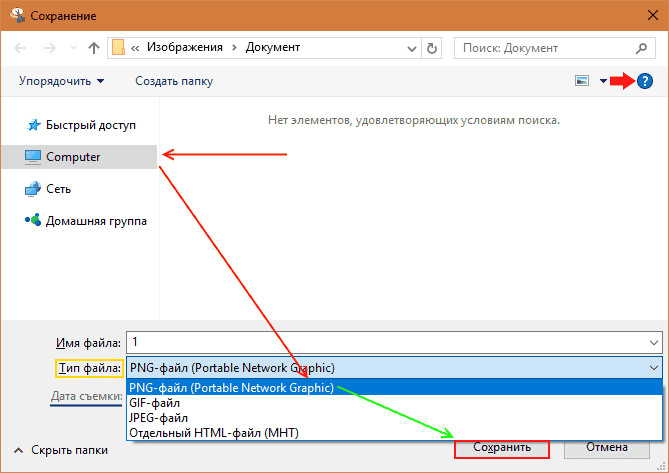Screen dimensions: 669x473
Task: Collapse the Тип файла combo box
Action: click(653, 368)
